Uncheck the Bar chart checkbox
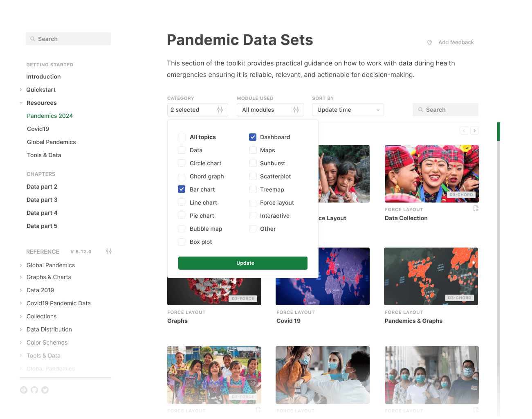 (182, 189)
